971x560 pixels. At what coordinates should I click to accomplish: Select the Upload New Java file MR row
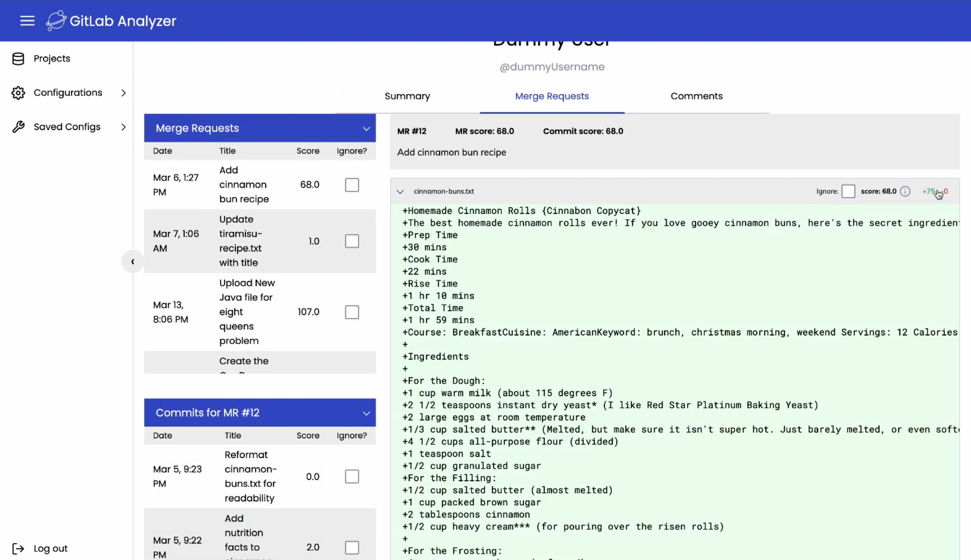click(247, 312)
